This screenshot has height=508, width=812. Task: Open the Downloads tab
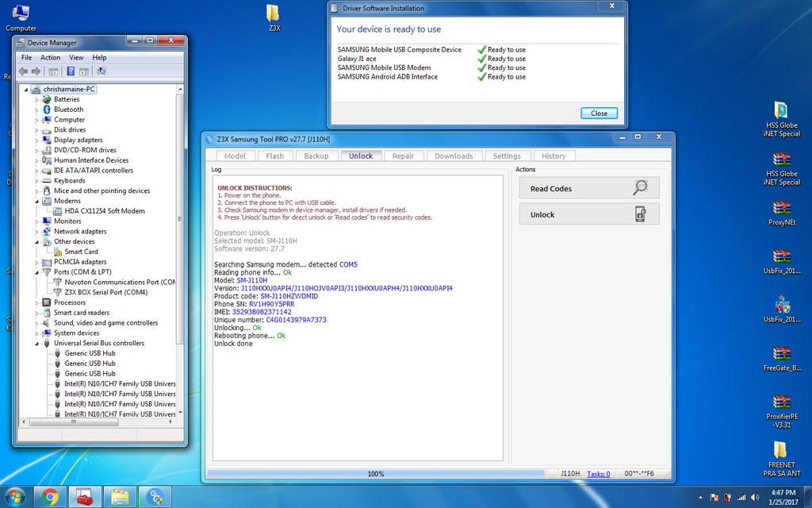click(454, 156)
